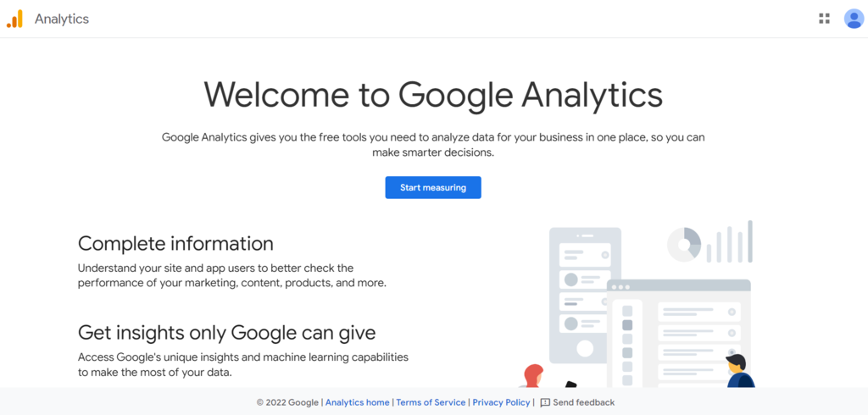Open the Google apps grid launcher
The image size is (868, 415).
coord(824,19)
